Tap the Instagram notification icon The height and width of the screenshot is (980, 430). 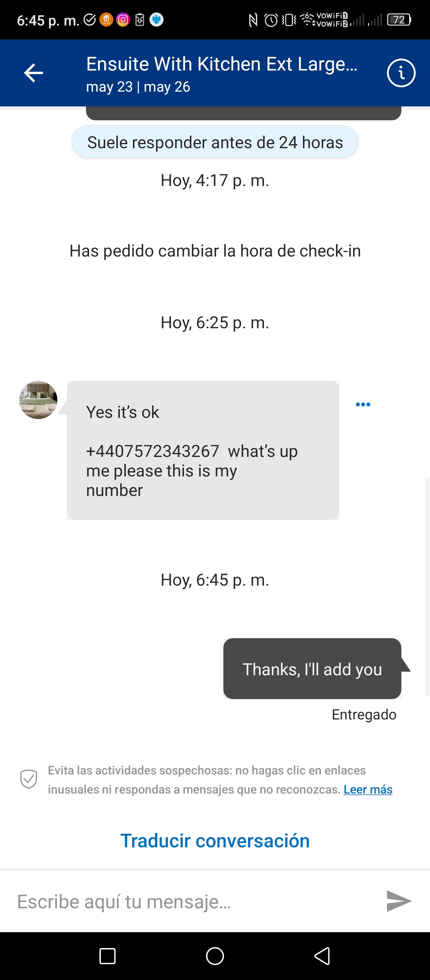[x=123, y=20]
